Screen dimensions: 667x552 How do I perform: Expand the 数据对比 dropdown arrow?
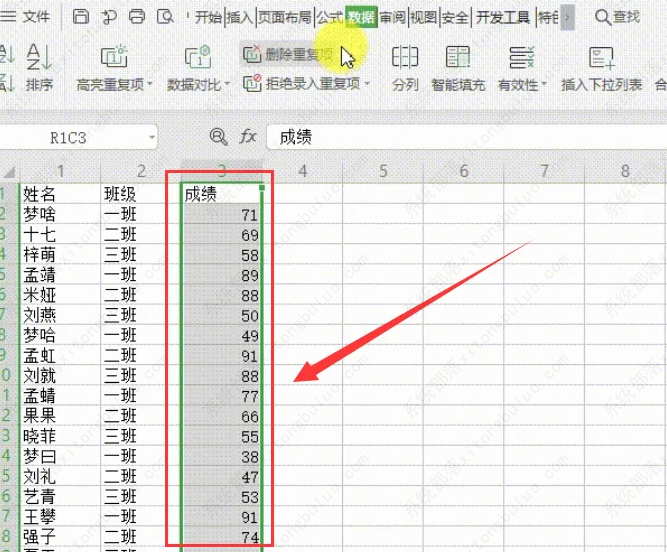click(227, 84)
